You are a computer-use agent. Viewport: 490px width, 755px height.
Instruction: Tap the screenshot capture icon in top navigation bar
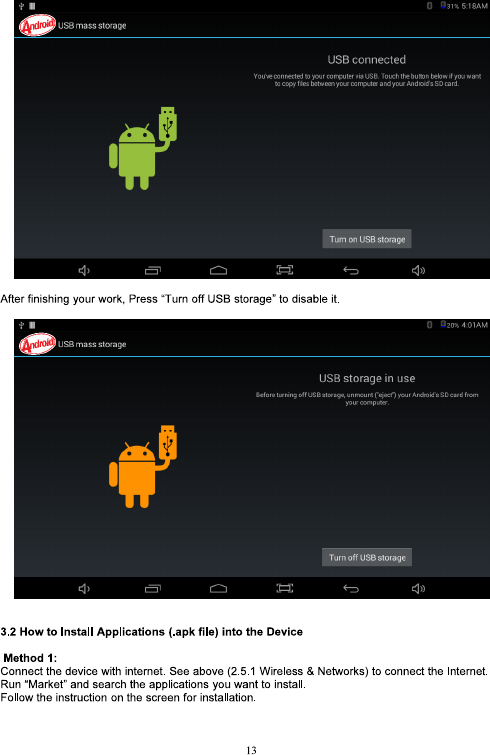(285, 270)
